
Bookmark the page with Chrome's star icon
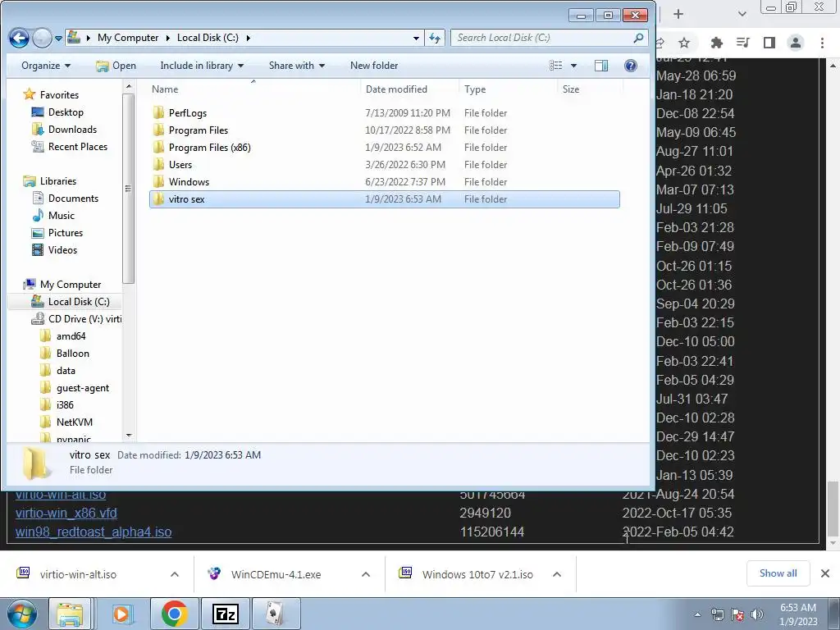point(684,43)
